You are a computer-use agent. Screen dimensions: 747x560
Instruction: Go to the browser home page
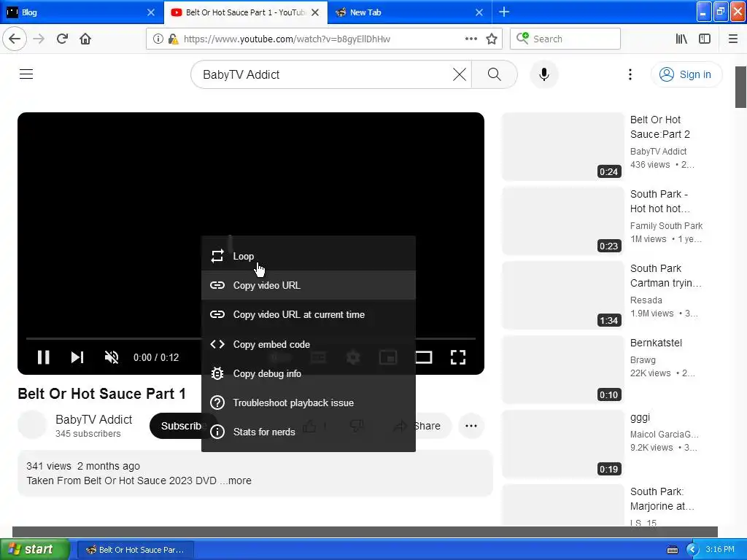85,39
